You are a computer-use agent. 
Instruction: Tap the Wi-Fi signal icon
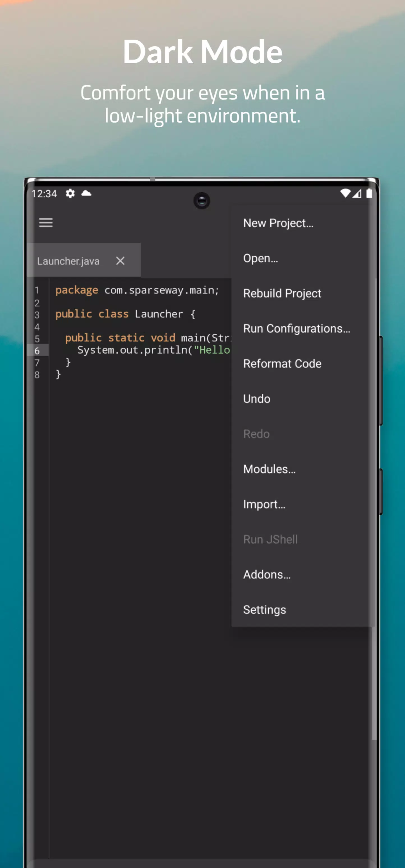click(345, 193)
